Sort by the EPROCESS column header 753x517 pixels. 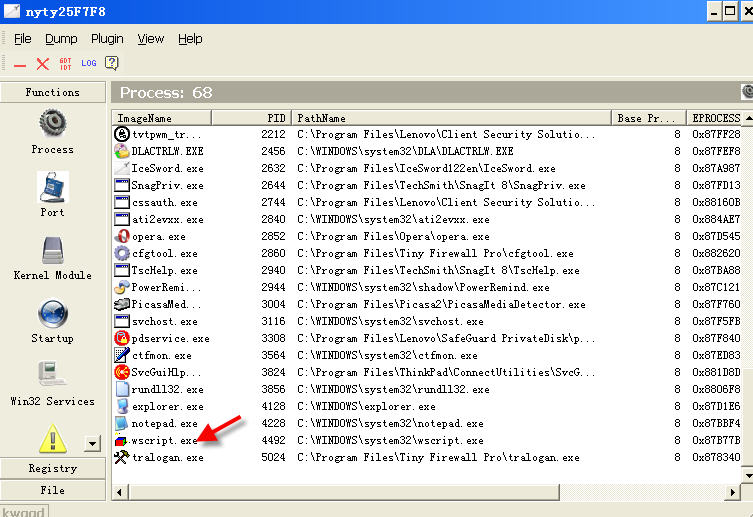715,118
